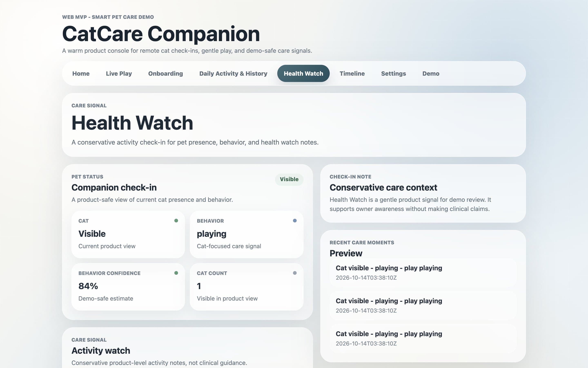588x368 pixels.
Task: Open the second recent care moment entry
Action: [423, 305]
